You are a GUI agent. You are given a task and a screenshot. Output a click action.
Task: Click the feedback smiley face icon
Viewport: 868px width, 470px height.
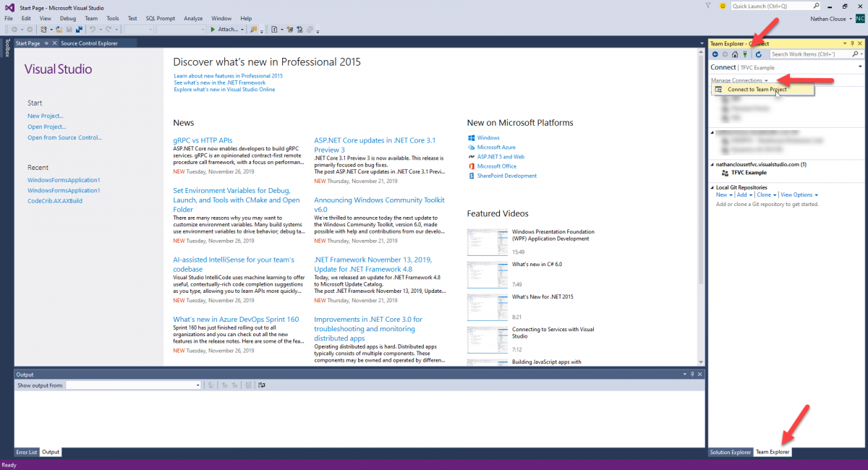722,6
